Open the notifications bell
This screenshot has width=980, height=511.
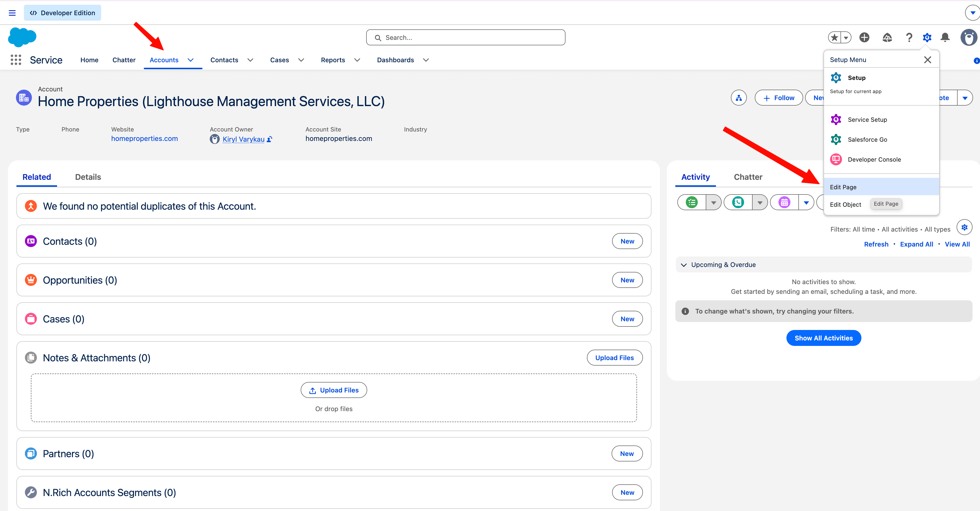[945, 37]
